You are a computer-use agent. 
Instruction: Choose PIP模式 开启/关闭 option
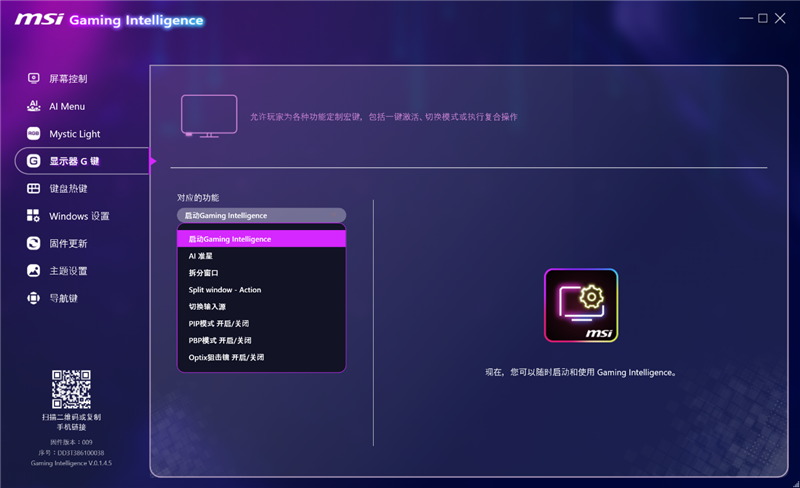point(261,323)
